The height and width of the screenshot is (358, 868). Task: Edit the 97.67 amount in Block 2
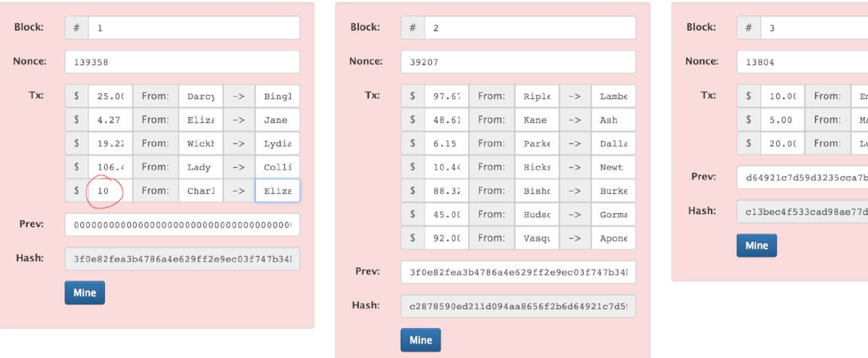click(447, 96)
